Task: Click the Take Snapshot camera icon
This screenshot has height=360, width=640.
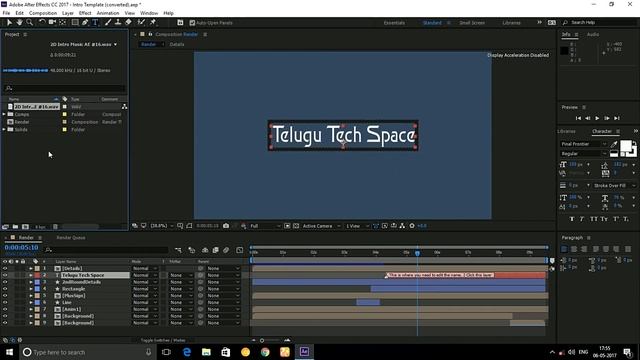Action: point(226,226)
